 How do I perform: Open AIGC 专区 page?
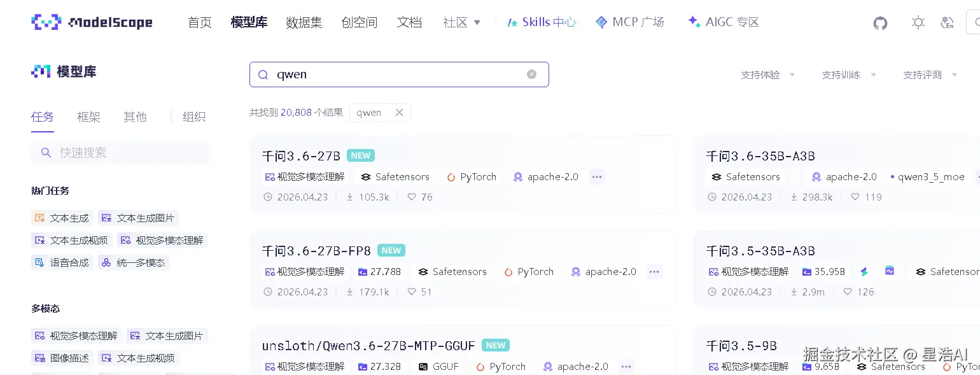point(724,22)
